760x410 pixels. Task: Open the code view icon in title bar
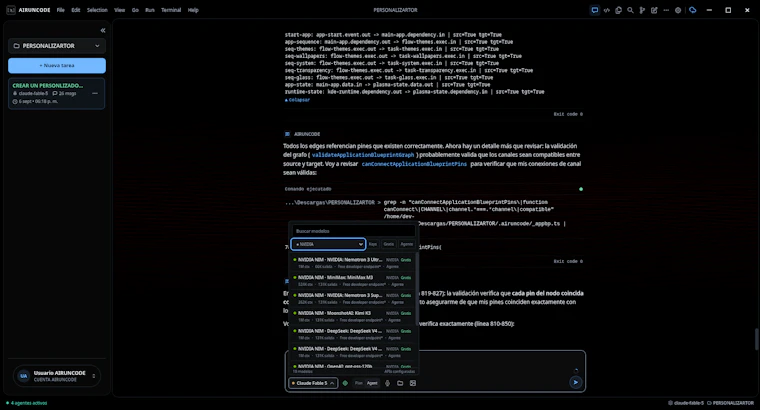point(606,10)
